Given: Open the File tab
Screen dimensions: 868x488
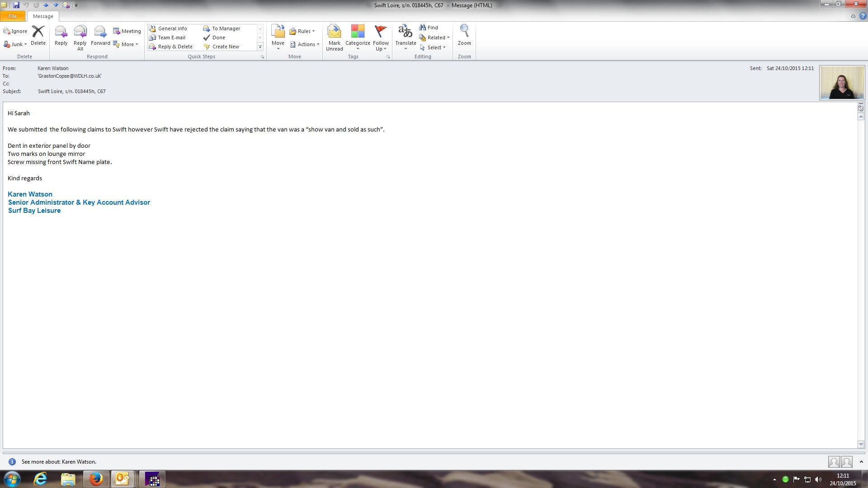Looking at the screenshot, I should (x=13, y=16).
